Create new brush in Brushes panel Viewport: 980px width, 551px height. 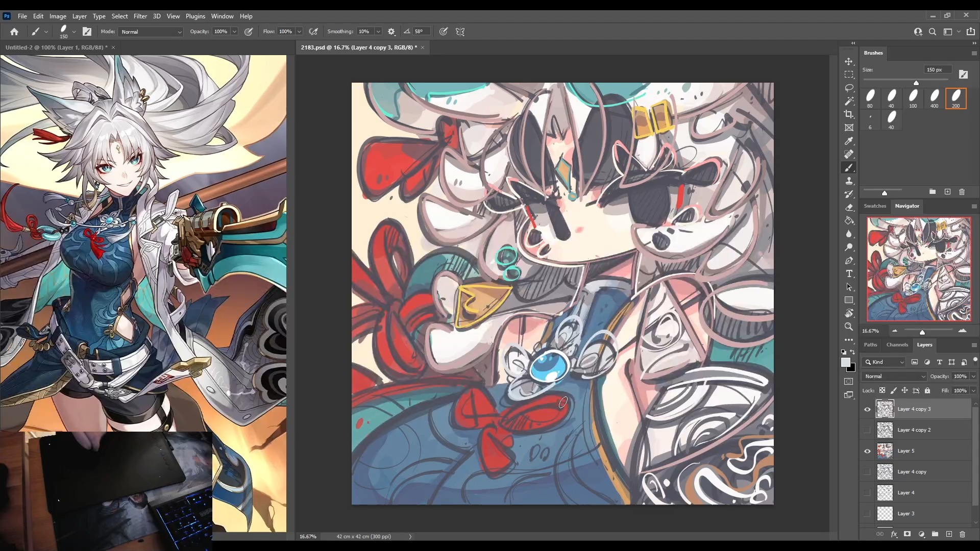point(947,192)
